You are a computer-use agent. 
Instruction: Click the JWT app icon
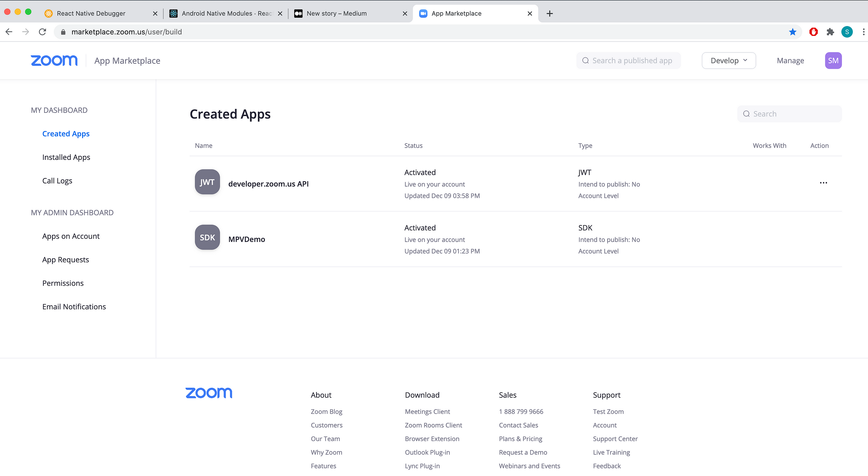pos(207,182)
